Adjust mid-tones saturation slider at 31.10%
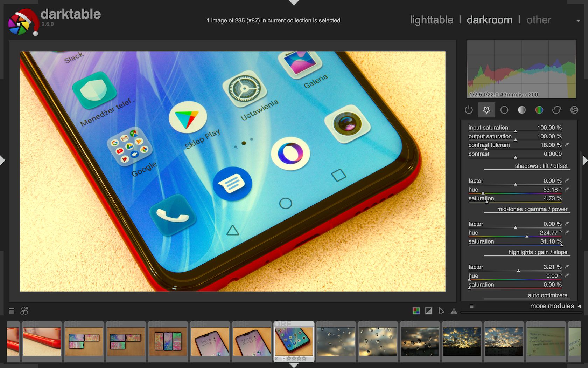The height and width of the screenshot is (368, 588). pyautogui.click(x=515, y=242)
